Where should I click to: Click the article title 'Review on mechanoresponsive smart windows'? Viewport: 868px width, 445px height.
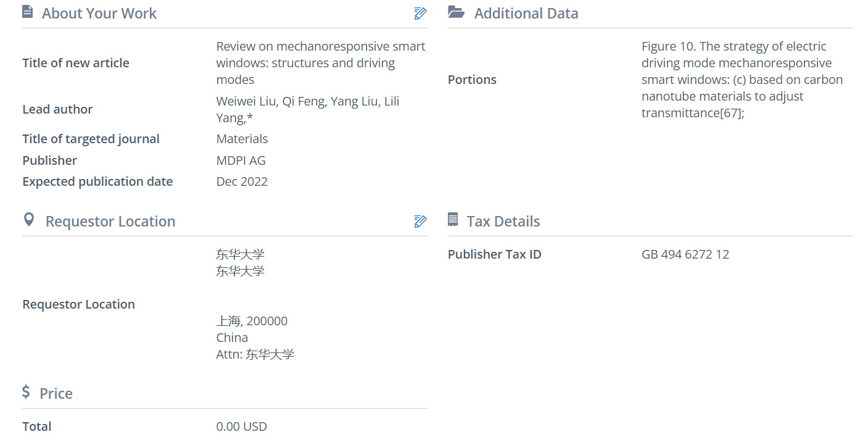tap(320, 63)
